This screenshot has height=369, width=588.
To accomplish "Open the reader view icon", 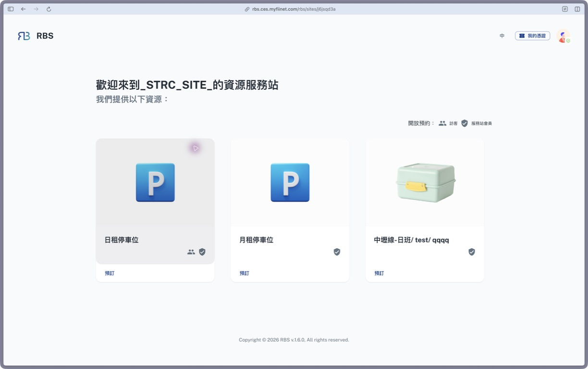I will (x=565, y=9).
